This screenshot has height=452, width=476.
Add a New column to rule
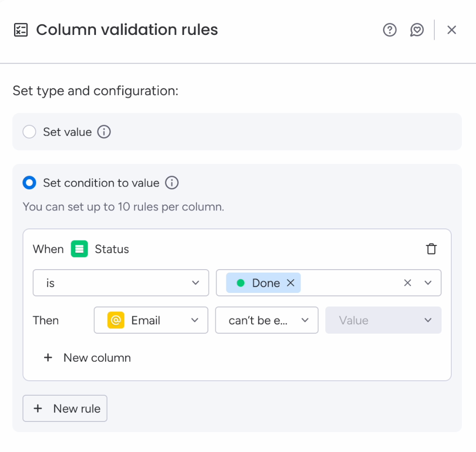[88, 358]
